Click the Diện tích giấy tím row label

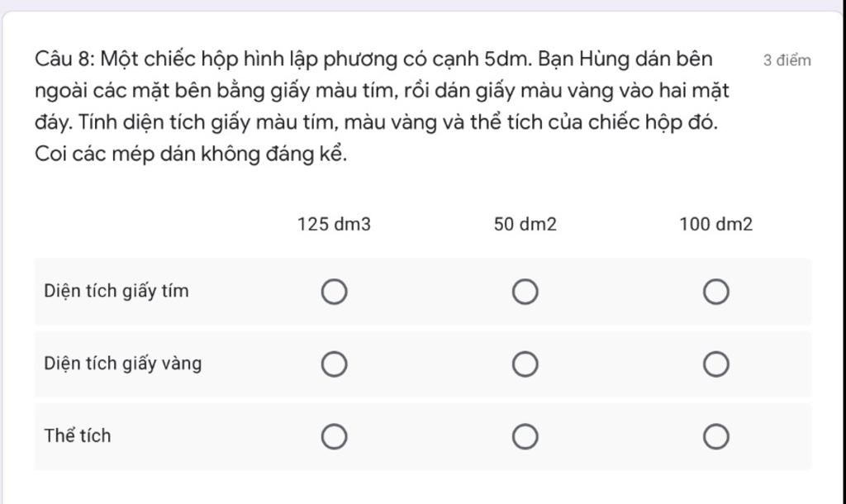(116, 292)
